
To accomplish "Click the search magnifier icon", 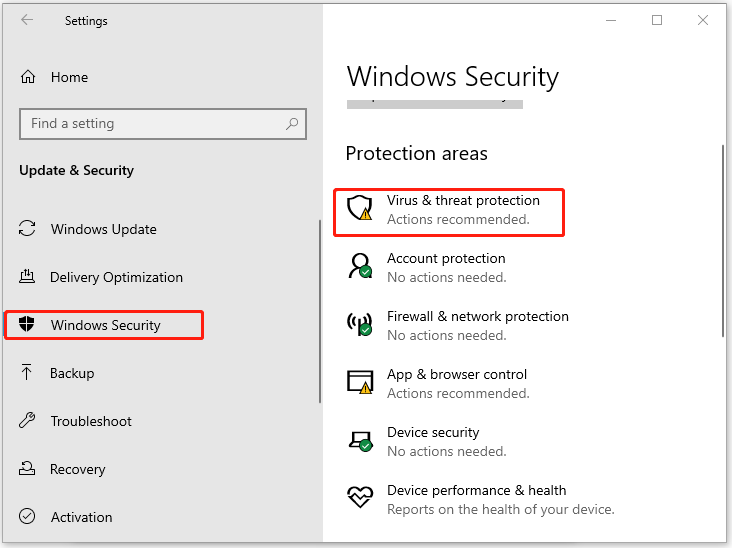I will pyautogui.click(x=292, y=124).
